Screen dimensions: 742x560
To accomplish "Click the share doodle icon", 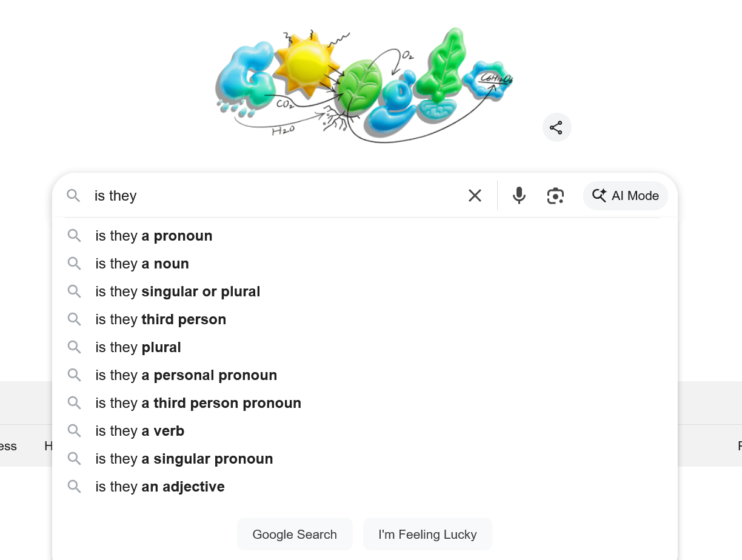I will (x=556, y=127).
